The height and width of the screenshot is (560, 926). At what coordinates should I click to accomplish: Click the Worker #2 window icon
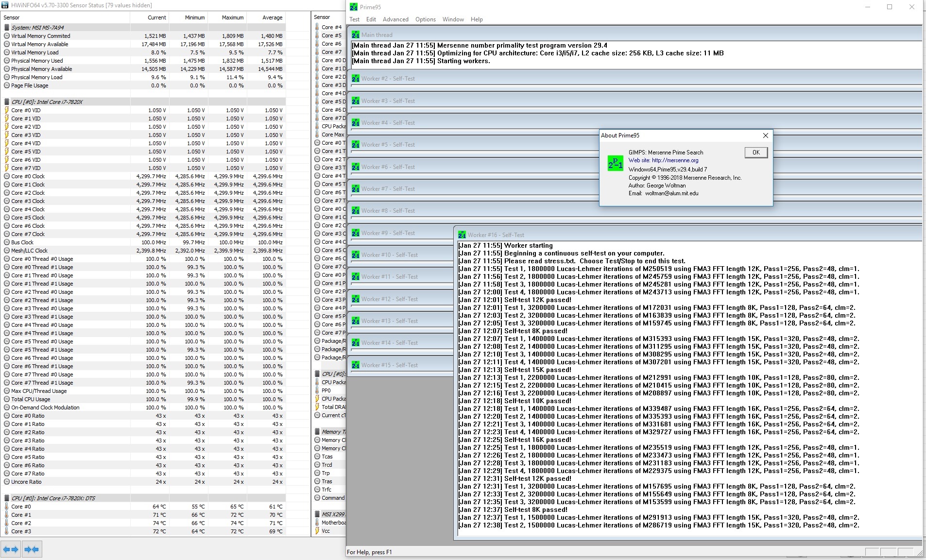(356, 78)
